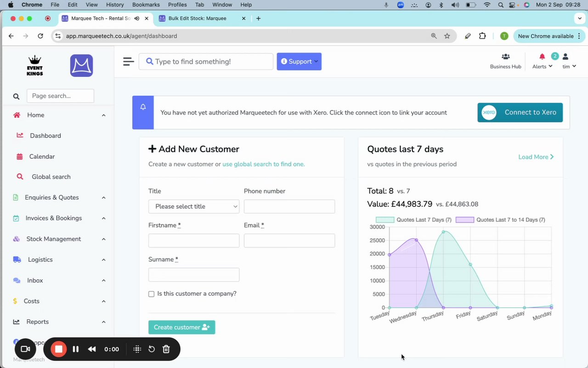Image resolution: width=588 pixels, height=368 pixels.
Task: Click the Calendar icon in the sidebar
Action: tap(19, 156)
